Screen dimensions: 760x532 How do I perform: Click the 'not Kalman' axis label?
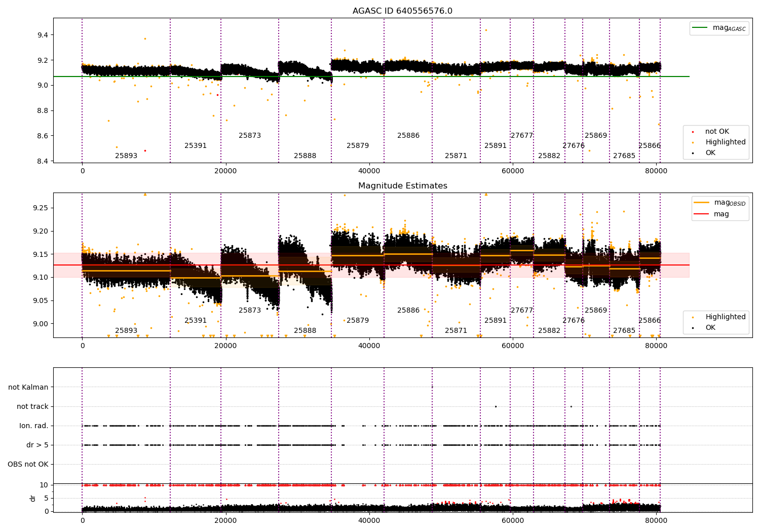[28, 388]
